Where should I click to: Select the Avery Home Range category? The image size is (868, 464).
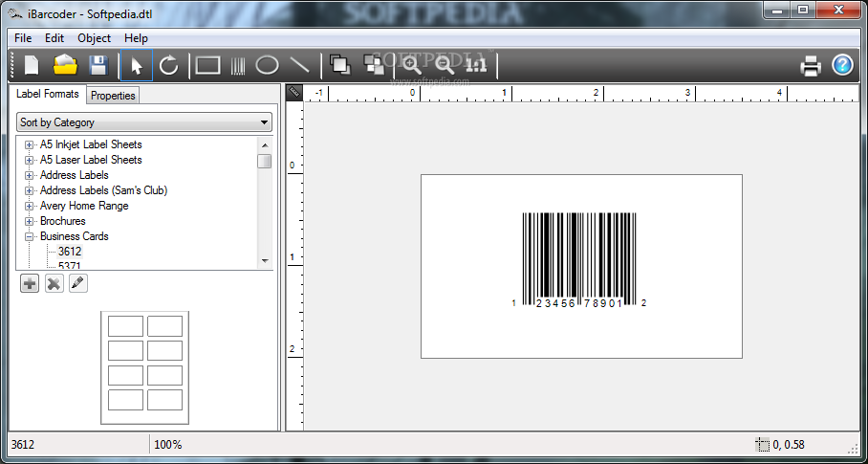(84, 206)
